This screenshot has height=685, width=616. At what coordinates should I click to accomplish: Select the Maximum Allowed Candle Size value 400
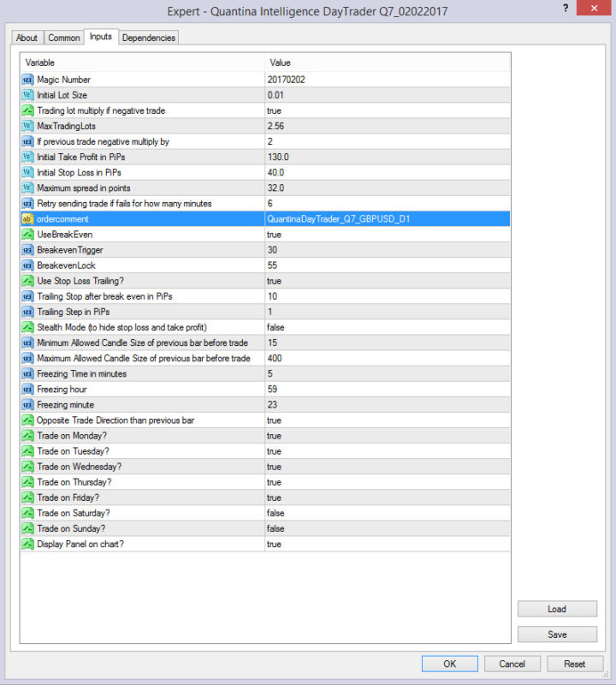[x=275, y=358]
